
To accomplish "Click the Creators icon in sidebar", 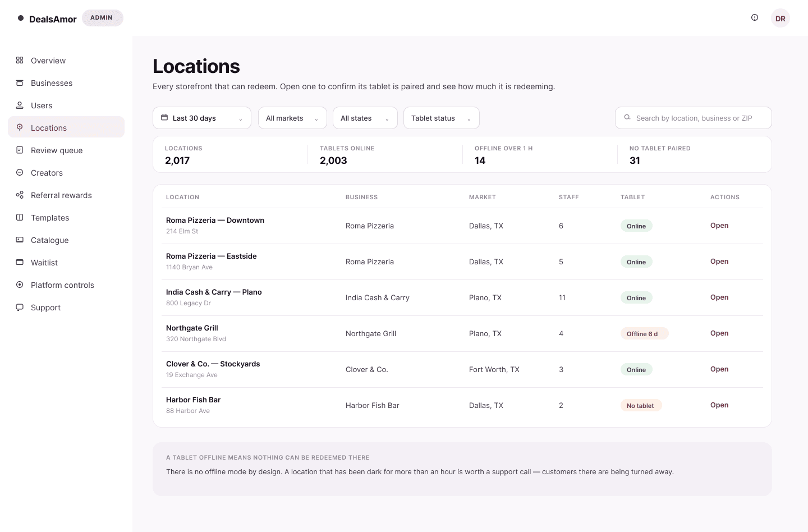I will coord(20,172).
